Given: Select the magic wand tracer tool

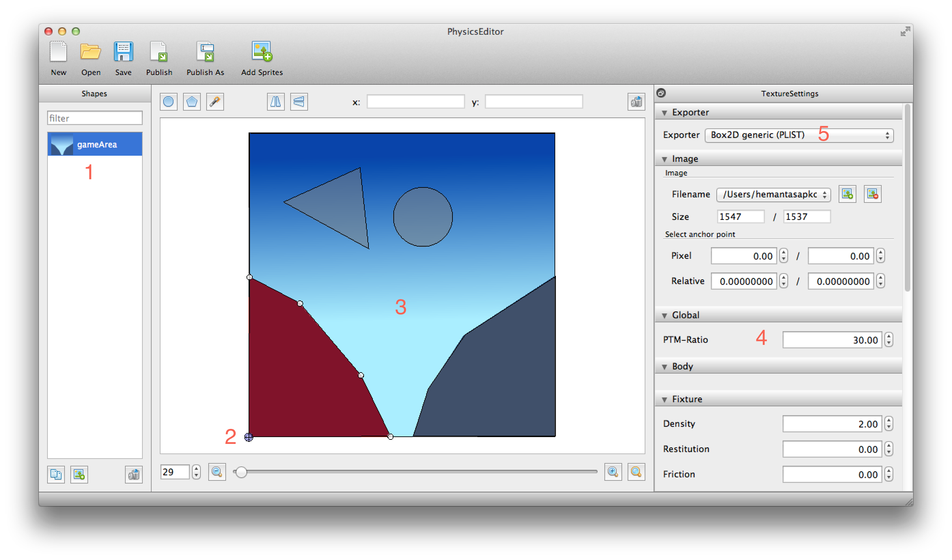Looking at the screenshot, I should (x=215, y=102).
